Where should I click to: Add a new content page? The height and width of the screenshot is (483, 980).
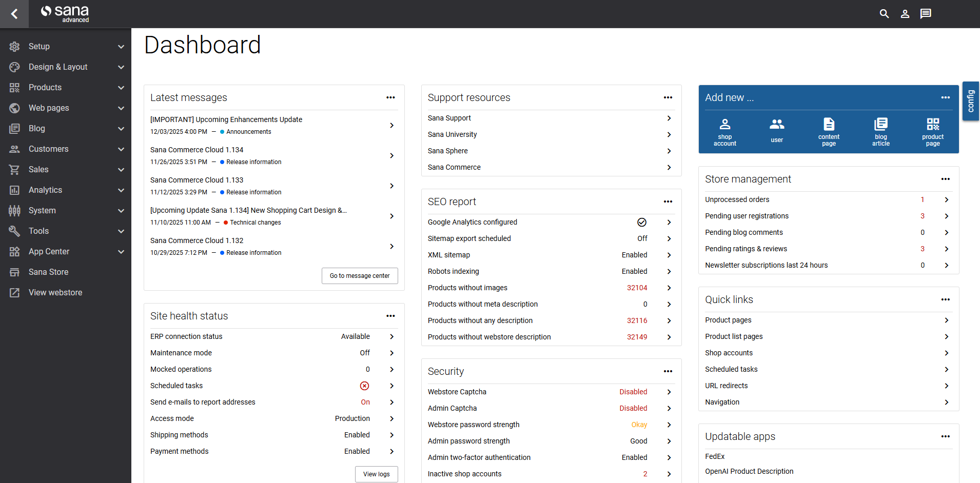829,132
